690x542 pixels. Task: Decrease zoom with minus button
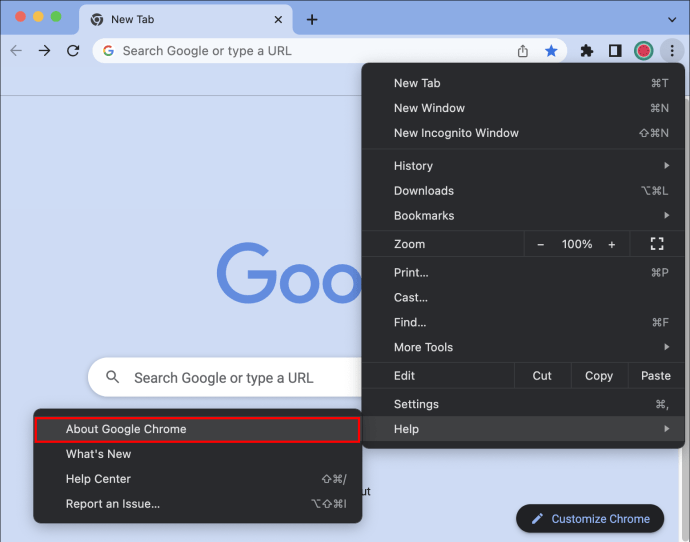(541, 244)
